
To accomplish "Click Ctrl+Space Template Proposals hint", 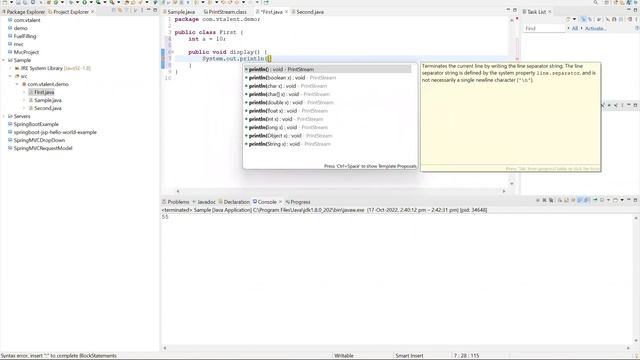I will click(370, 166).
